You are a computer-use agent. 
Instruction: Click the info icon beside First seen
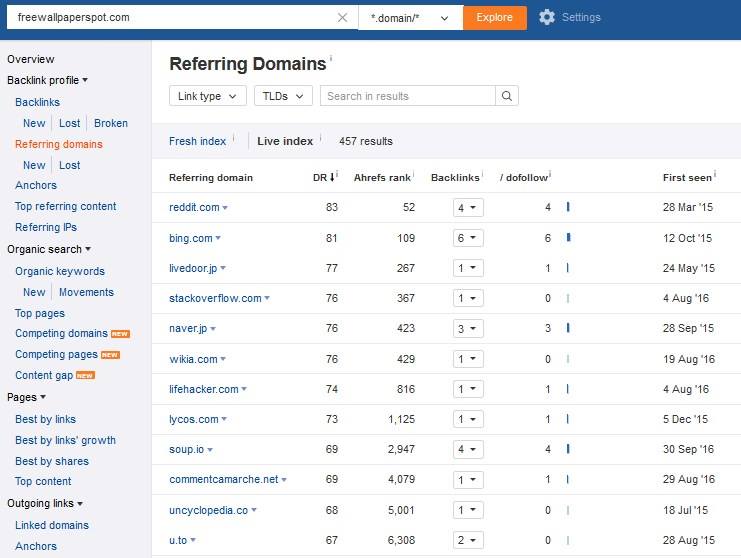coord(715,175)
